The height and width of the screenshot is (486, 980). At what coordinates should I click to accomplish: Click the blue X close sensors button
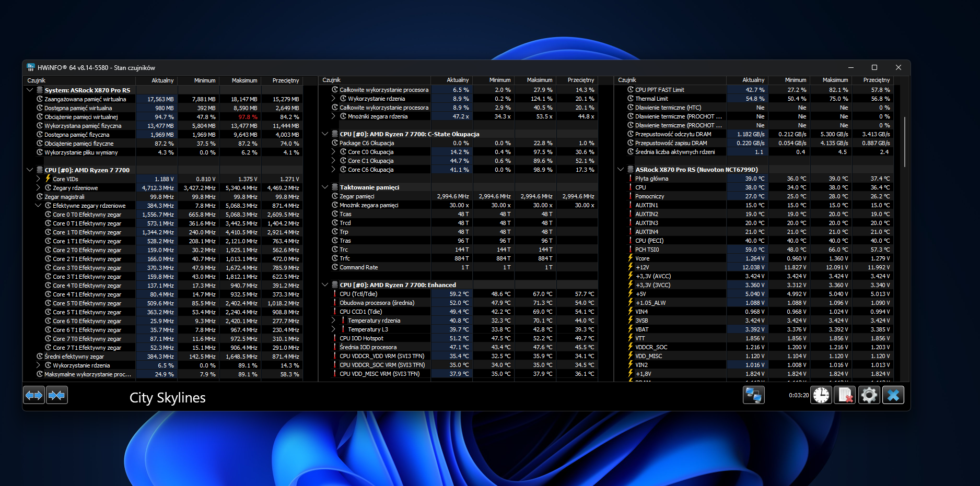click(893, 395)
